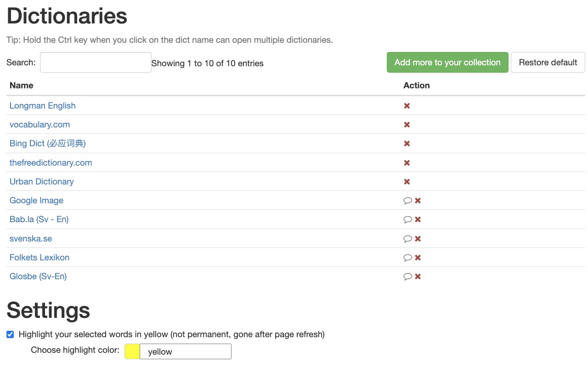Click comment bubble icon for Glosbe (Sv-En)
The width and height of the screenshot is (588, 368).
click(x=407, y=276)
